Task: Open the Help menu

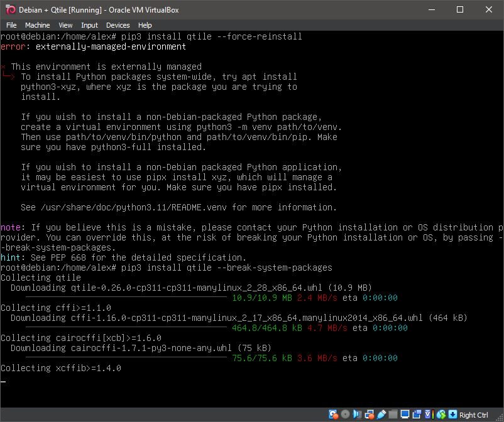Action: [145, 24]
